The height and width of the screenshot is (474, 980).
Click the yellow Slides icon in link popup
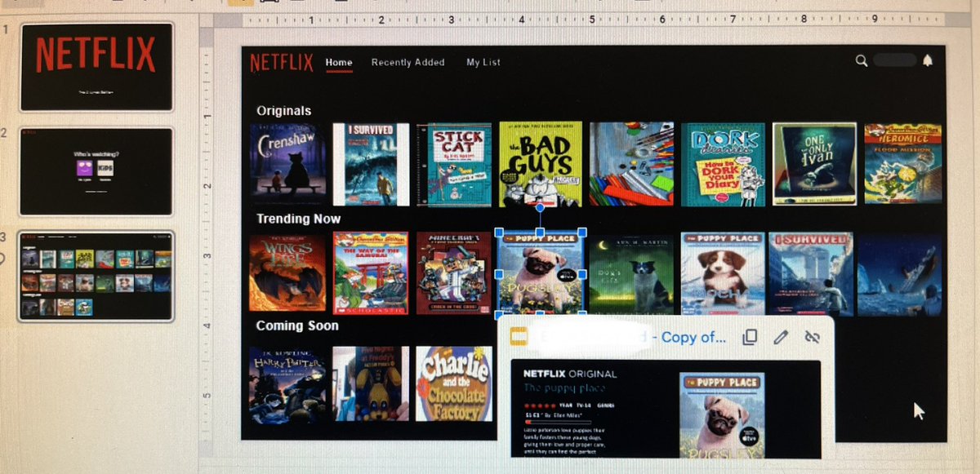[x=519, y=337]
